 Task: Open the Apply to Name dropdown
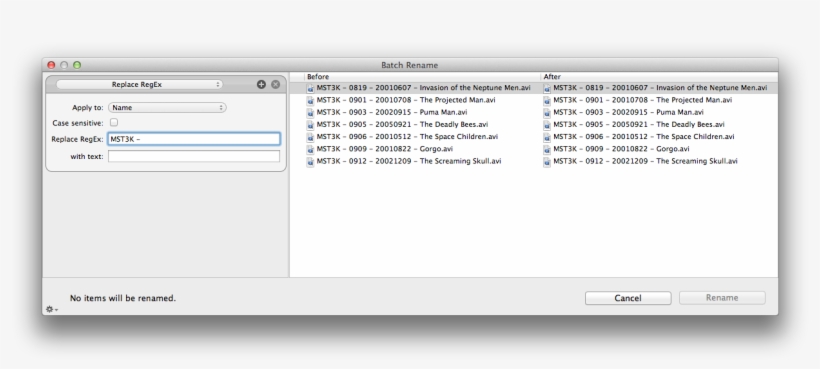coord(167,108)
